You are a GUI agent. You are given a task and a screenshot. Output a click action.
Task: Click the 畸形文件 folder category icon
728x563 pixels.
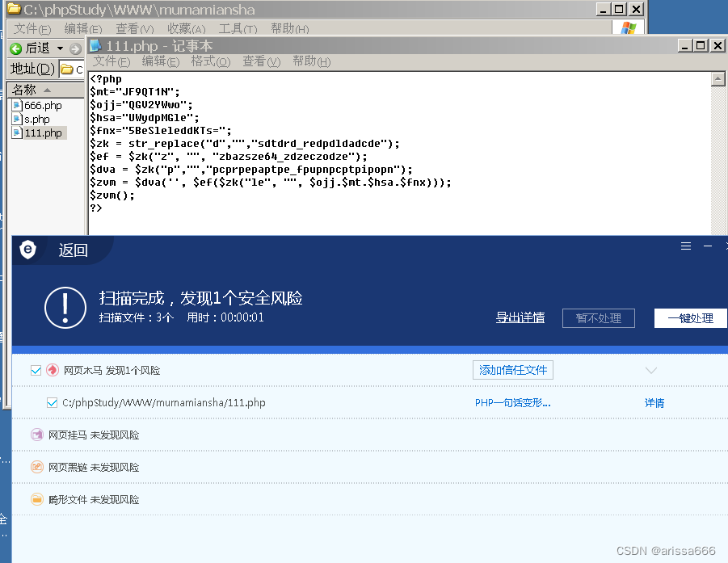tap(36, 499)
